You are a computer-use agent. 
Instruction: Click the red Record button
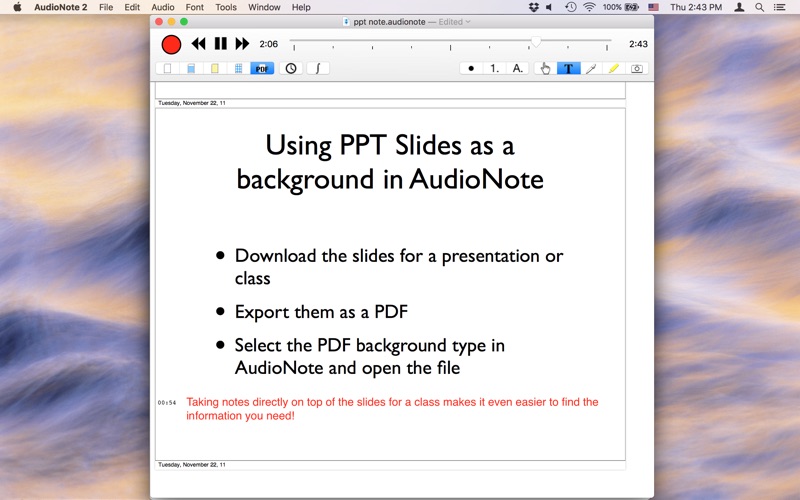point(171,44)
